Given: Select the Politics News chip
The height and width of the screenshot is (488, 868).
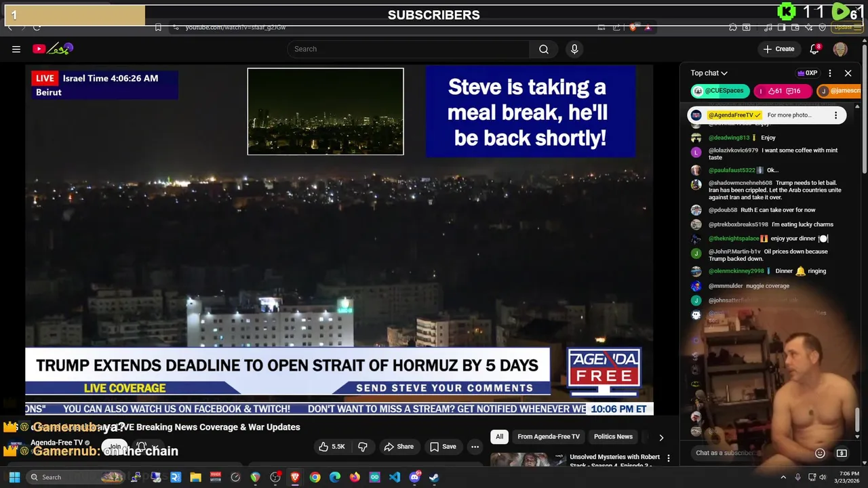Looking at the screenshot, I should (613, 436).
